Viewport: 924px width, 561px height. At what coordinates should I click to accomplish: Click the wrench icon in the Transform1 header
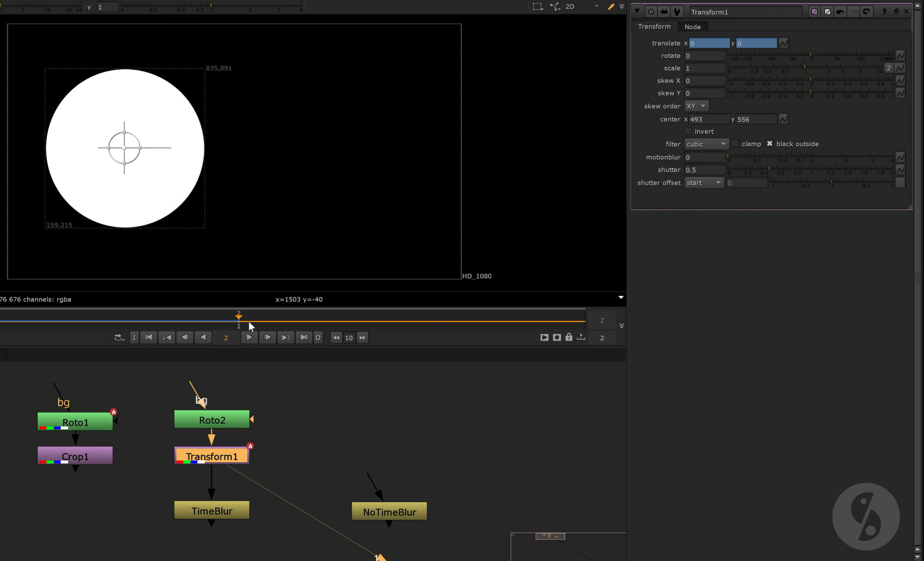coord(678,12)
